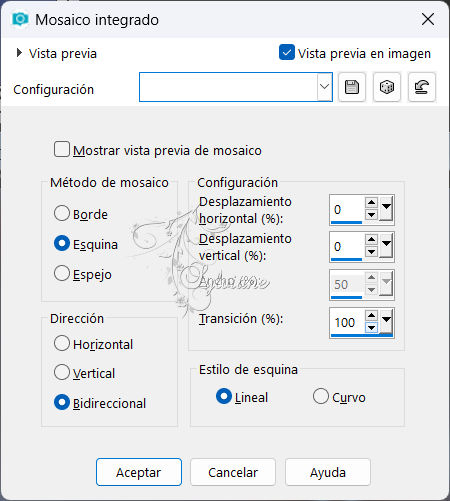Enable Mostrar vista previa de mosaico
This screenshot has height=501, width=450.
pos(62,149)
